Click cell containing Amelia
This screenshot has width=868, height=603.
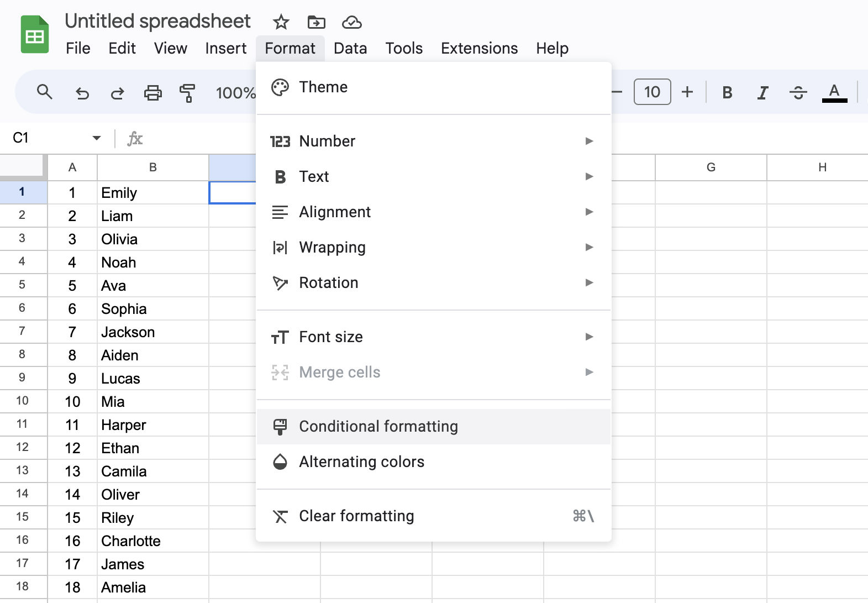pyautogui.click(x=153, y=587)
